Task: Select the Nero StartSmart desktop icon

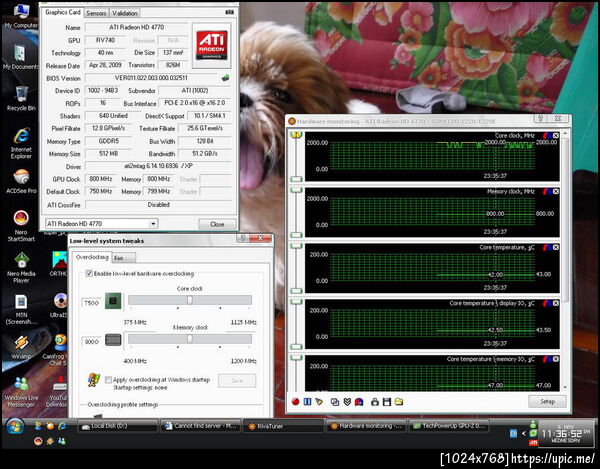Action: click(21, 226)
